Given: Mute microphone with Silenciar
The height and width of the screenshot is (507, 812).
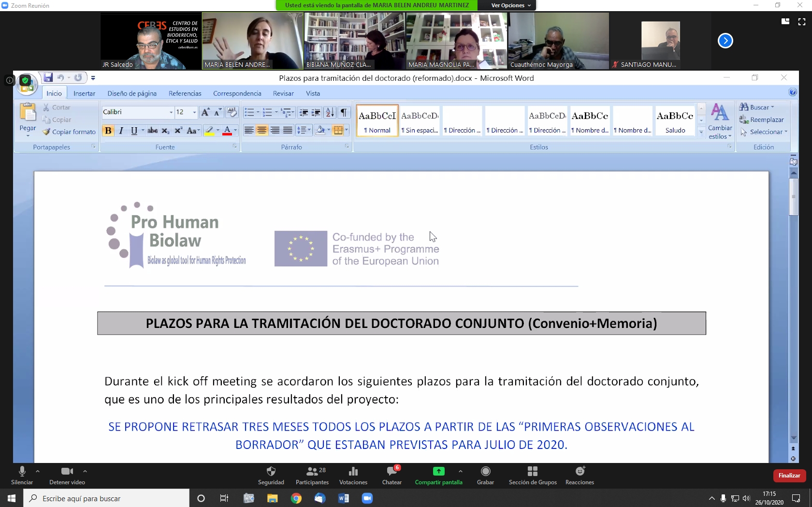Looking at the screenshot, I should point(22,476).
